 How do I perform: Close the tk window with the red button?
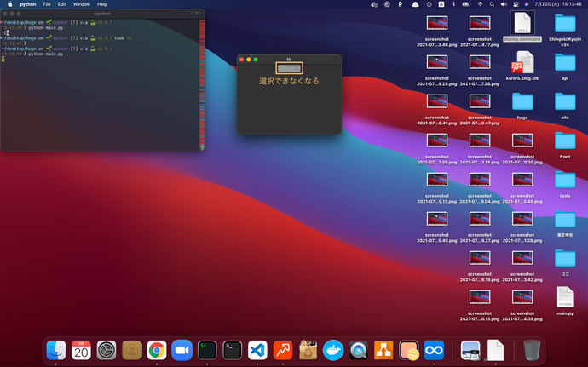241,60
